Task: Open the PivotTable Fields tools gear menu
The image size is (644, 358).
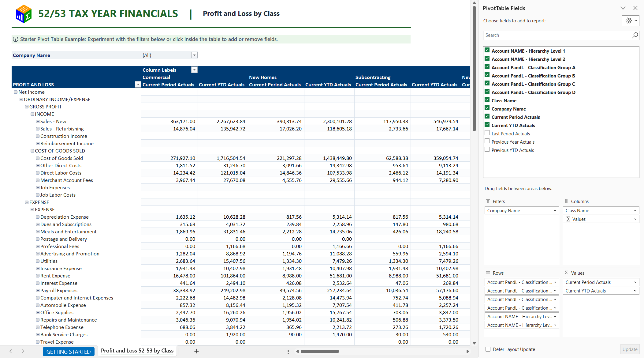Action: (x=631, y=21)
